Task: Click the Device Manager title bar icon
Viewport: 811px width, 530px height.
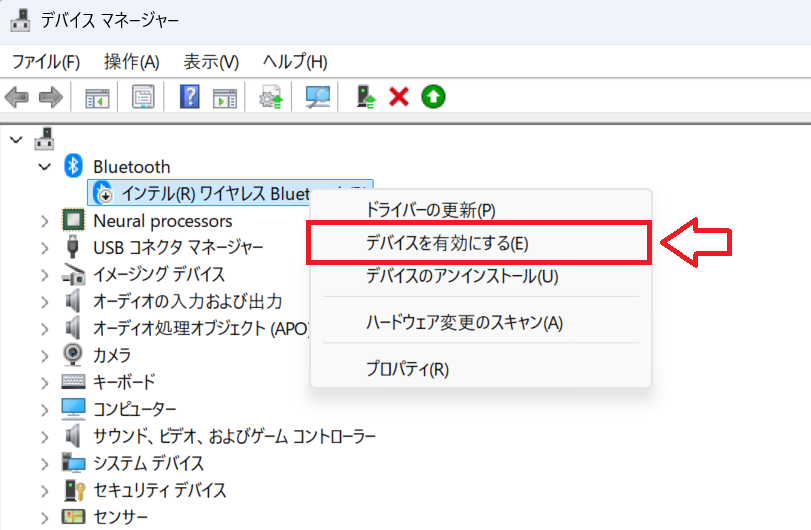Action: tap(21, 20)
